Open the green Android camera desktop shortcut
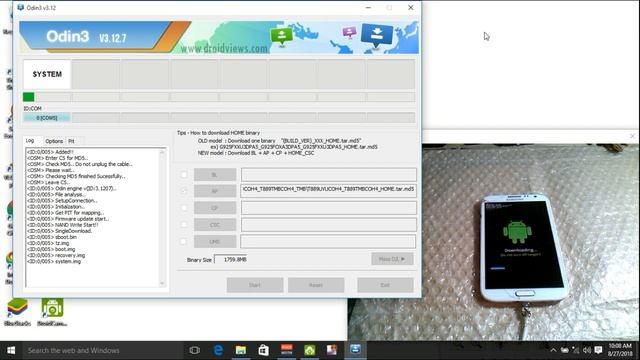The image size is (640, 360). click(52, 311)
